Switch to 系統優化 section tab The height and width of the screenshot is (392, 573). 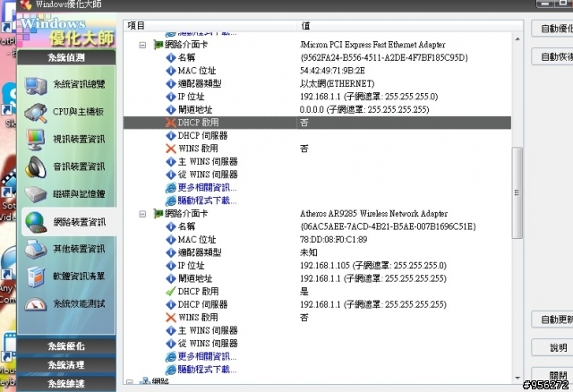click(66, 346)
